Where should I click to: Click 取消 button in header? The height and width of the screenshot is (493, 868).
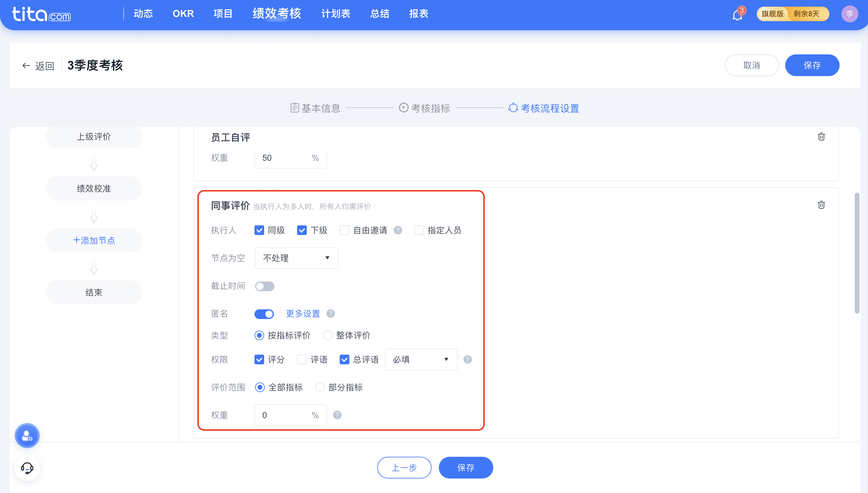(x=752, y=65)
